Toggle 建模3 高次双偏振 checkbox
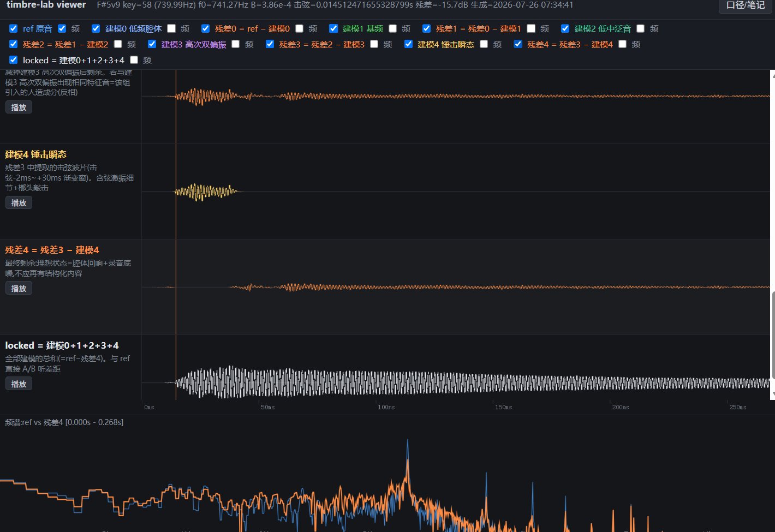The width and height of the screenshot is (775, 532). click(x=152, y=44)
